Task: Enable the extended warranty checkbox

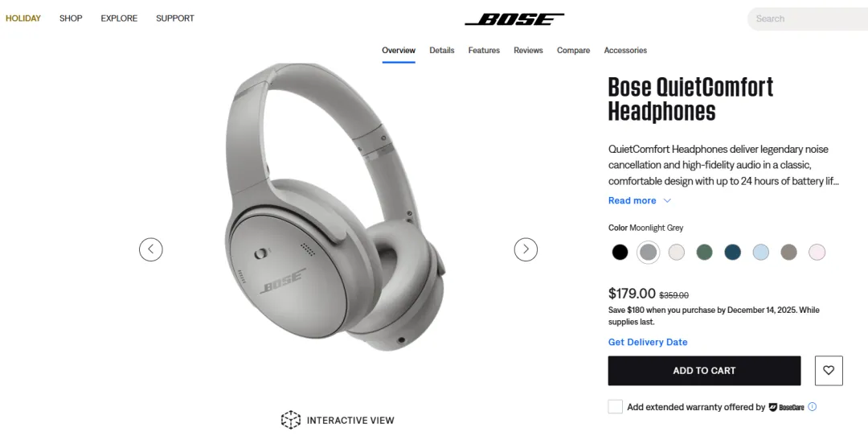Action: [x=616, y=406]
